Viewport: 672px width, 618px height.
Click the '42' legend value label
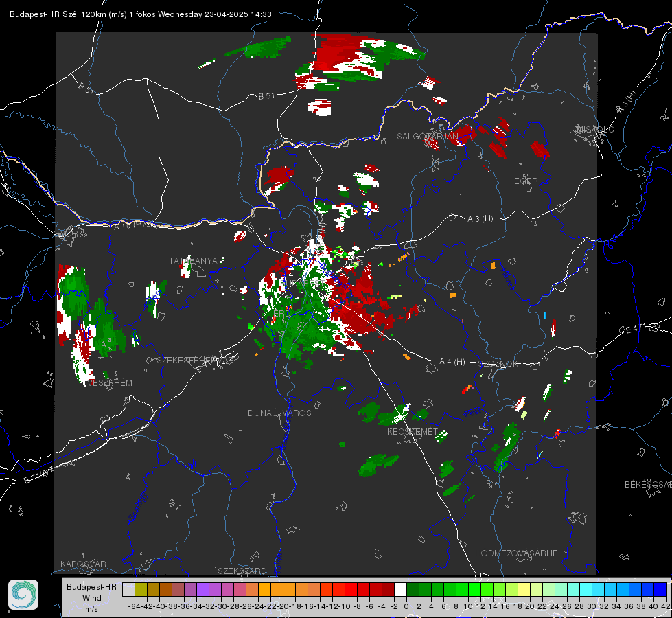[665, 606]
